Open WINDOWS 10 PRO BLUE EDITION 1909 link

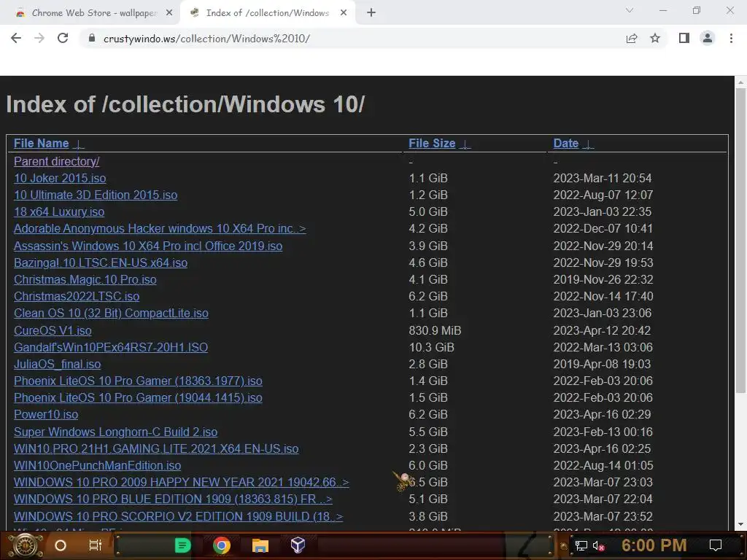tap(173, 499)
